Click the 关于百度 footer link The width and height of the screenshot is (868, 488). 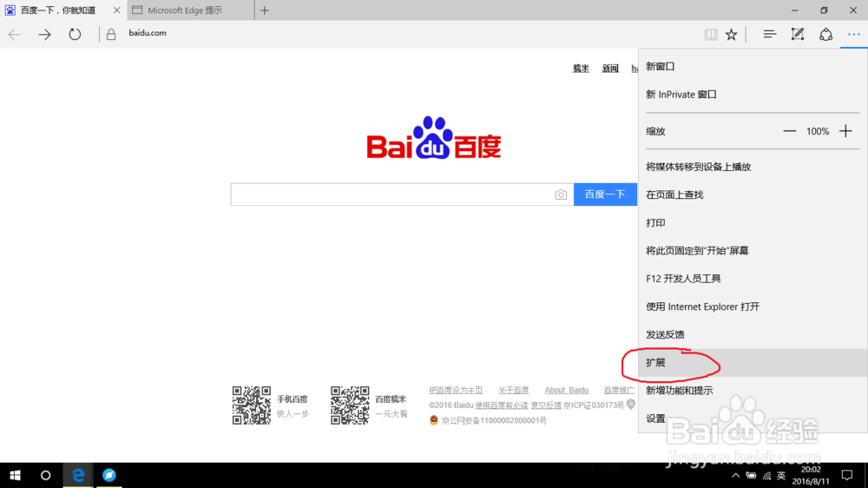(513, 390)
